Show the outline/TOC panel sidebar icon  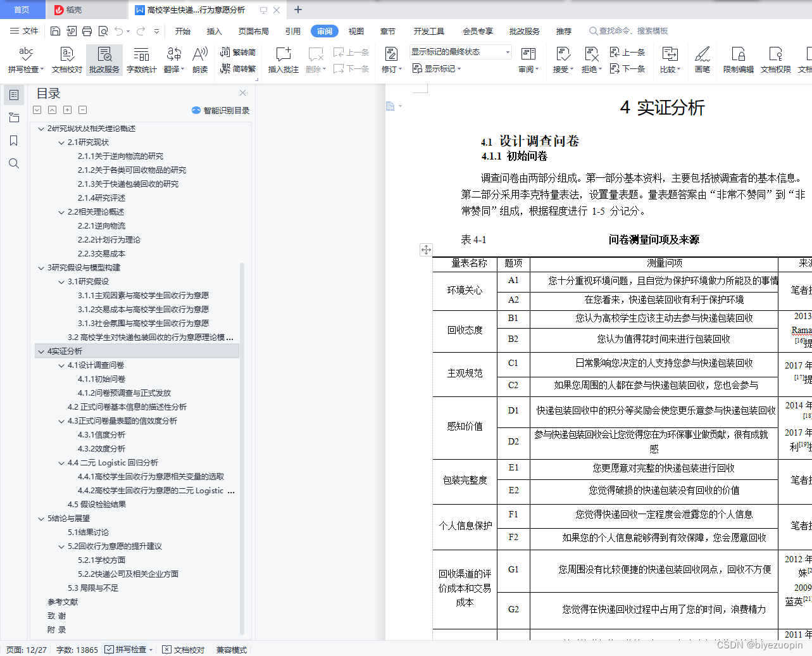(x=14, y=95)
